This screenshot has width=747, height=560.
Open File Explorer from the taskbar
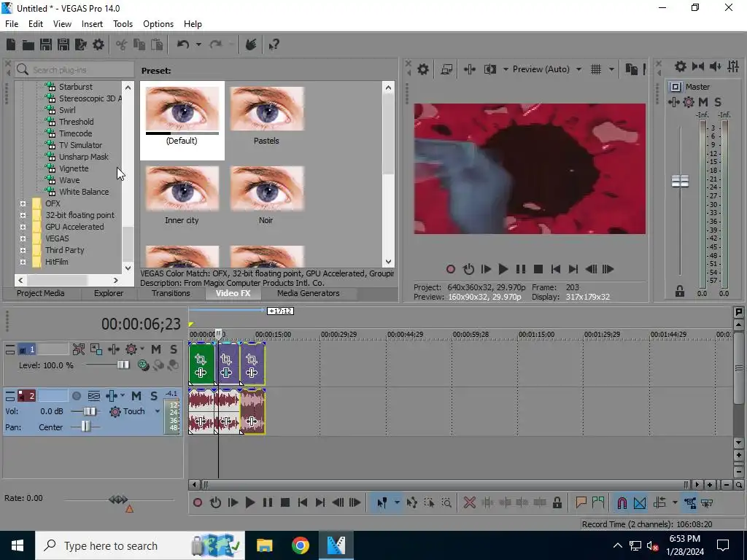[x=264, y=545]
